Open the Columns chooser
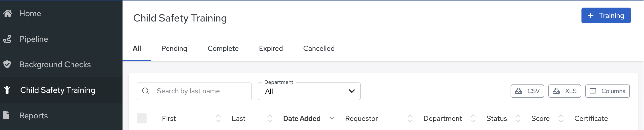The width and height of the screenshot is (644, 130). (x=607, y=91)
